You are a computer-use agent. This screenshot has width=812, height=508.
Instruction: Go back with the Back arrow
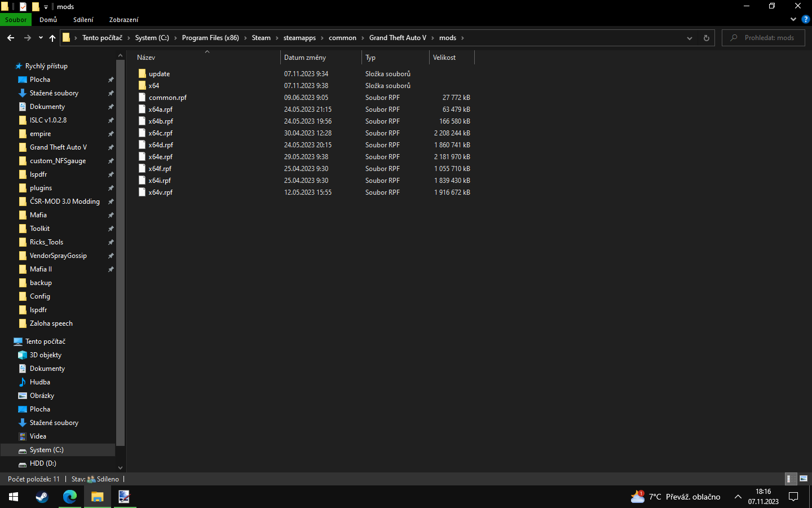(x=11, y=38)
